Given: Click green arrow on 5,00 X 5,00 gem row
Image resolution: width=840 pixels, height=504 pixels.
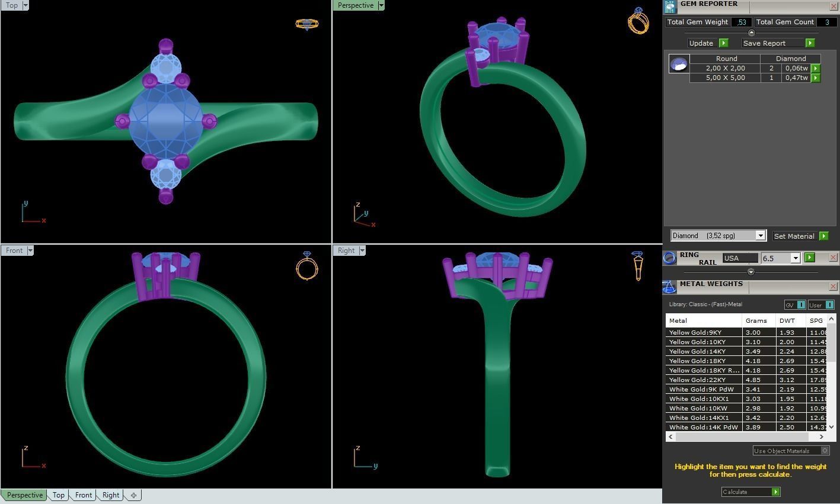Looking at the screenshot, I should pyautogui.click(x=816, y=78).
